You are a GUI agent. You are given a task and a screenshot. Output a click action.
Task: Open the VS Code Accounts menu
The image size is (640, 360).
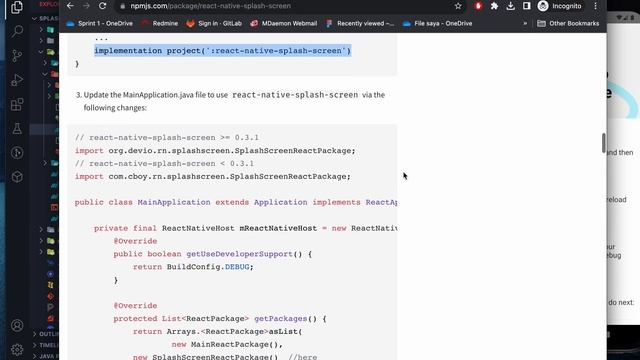(x=17, y=325)
